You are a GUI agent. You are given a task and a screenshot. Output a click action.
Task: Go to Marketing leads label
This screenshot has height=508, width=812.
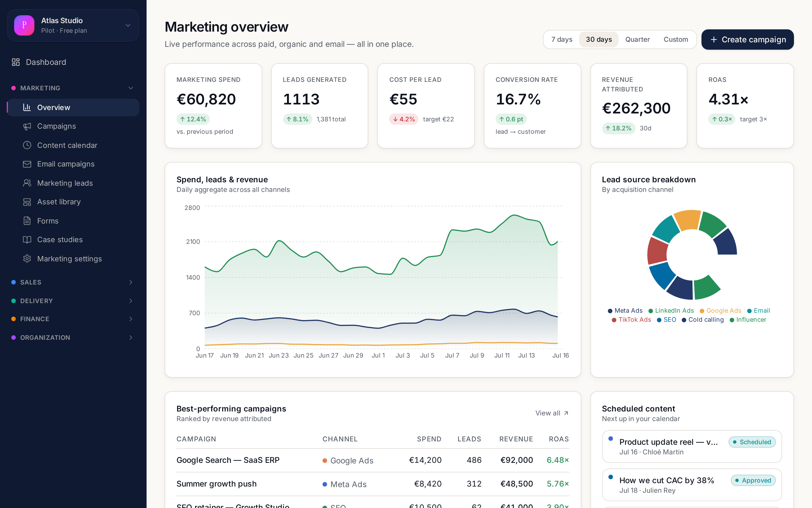click(65, 183)
